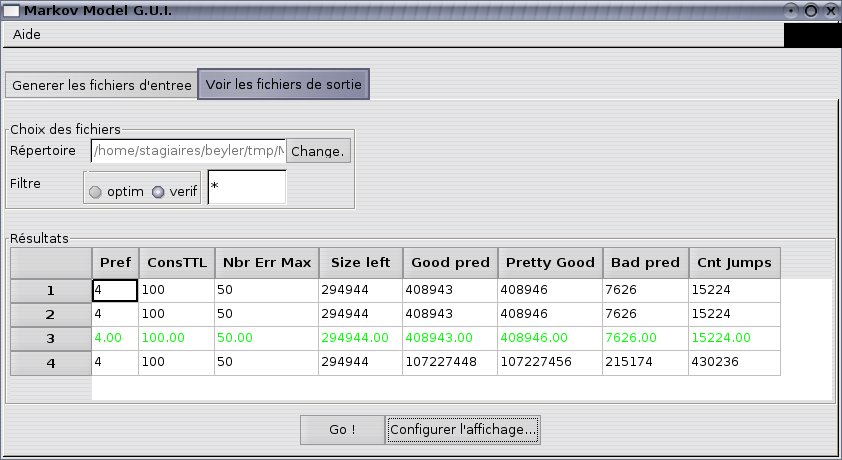Click the Good pred column header
Screen dimensions: 842x460
pos(449,263)
